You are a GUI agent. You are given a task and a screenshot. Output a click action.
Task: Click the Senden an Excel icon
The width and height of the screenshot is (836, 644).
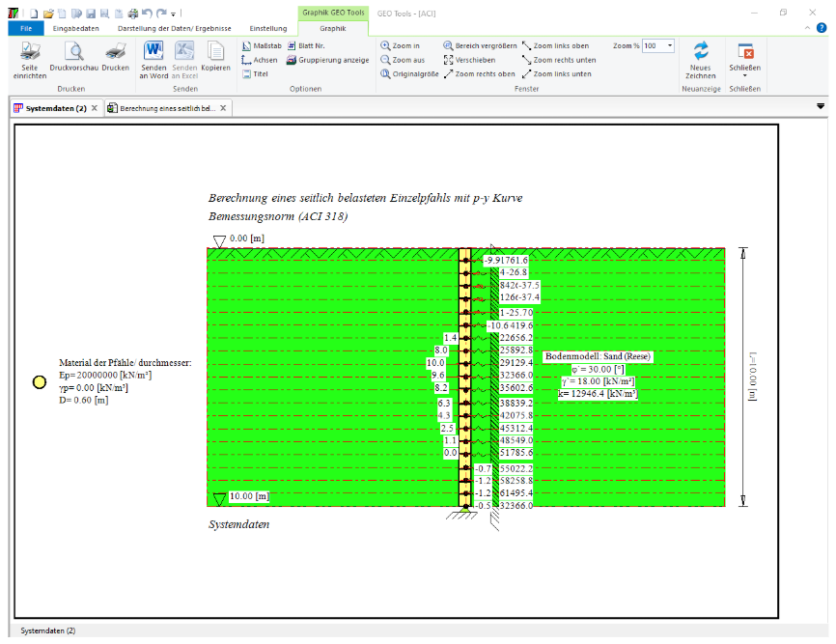(x=184, y=60)
